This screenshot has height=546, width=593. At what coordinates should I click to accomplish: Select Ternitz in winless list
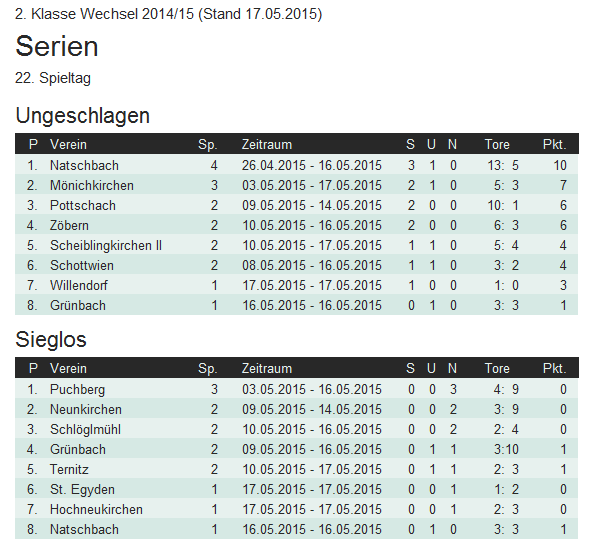[69, 470]
